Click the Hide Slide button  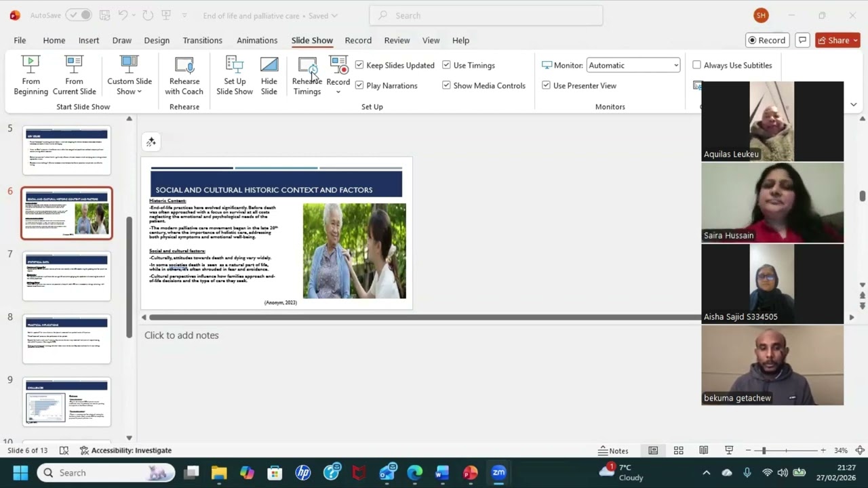[x=269, y=75]
